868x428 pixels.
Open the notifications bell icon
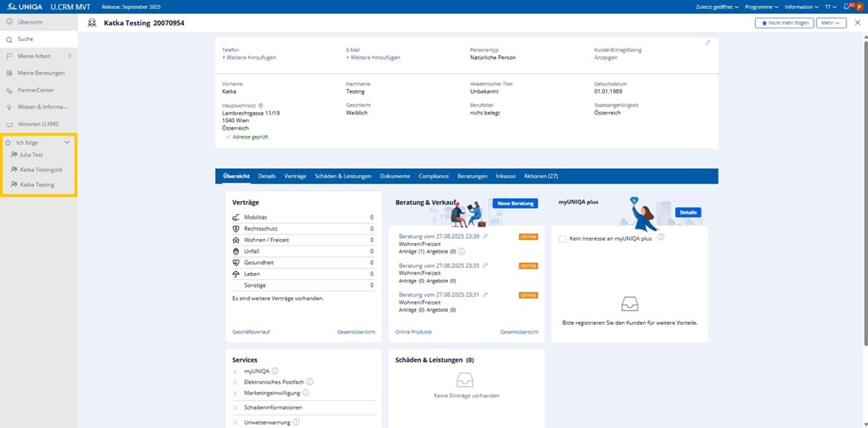(846, 6)
